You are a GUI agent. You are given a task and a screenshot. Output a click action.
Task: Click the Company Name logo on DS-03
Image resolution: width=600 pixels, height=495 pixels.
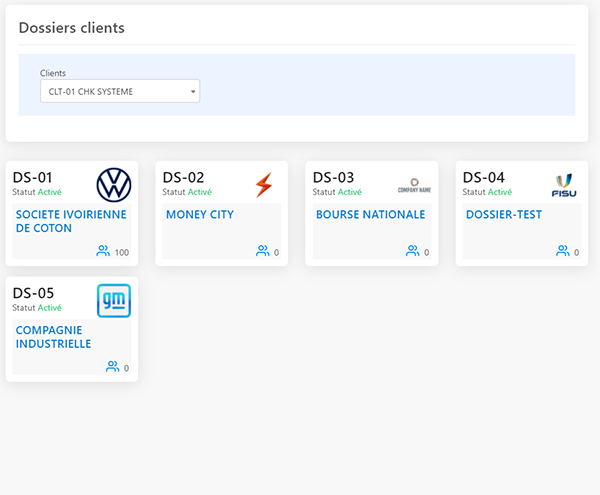(414, 186)
